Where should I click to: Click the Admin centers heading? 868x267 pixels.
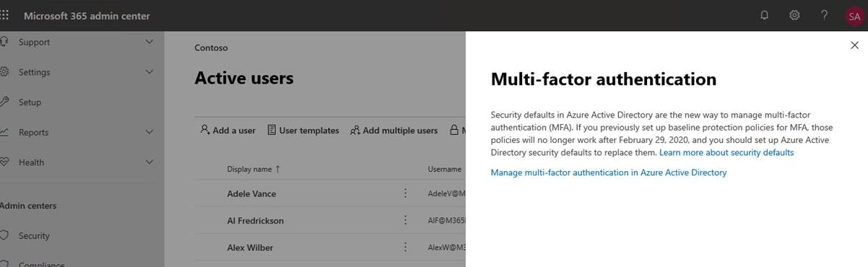point(27,206)
